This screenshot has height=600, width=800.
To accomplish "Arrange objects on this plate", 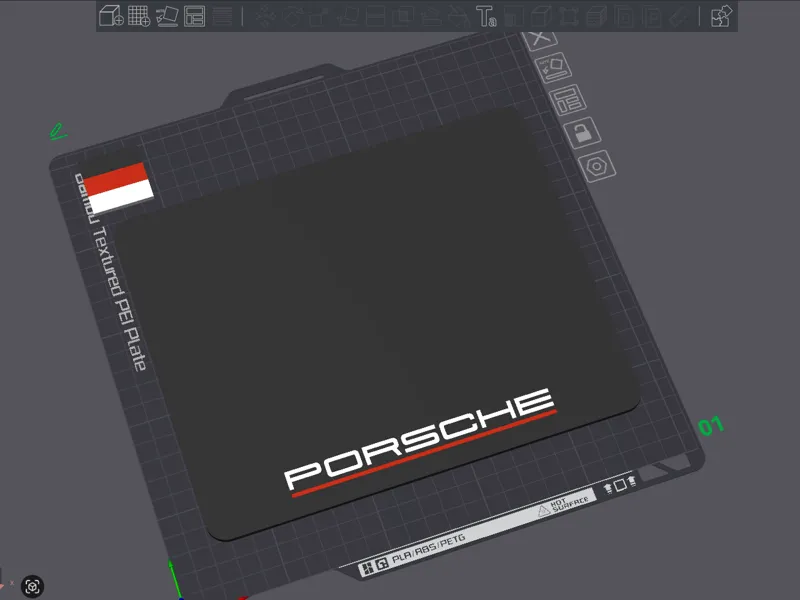I will (567, 99).
